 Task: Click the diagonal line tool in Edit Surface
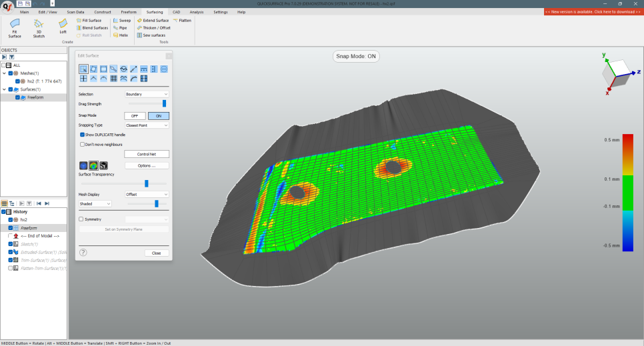tap(133, 69)
